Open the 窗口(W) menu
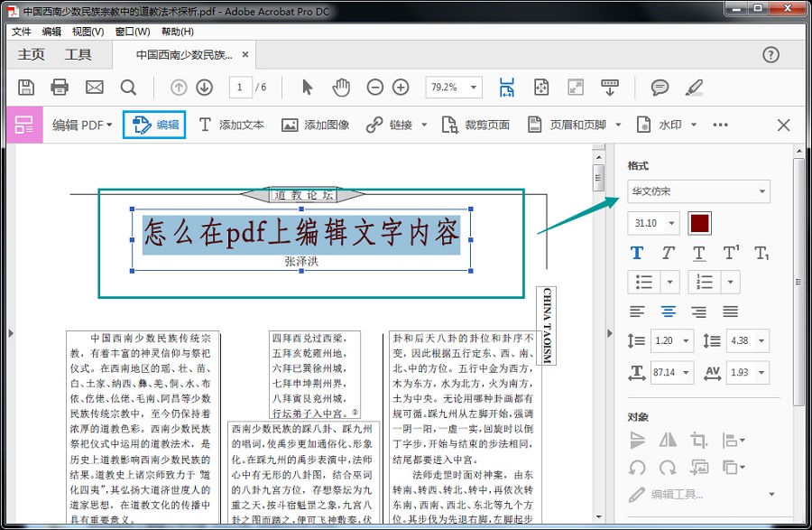 [133, 32]
